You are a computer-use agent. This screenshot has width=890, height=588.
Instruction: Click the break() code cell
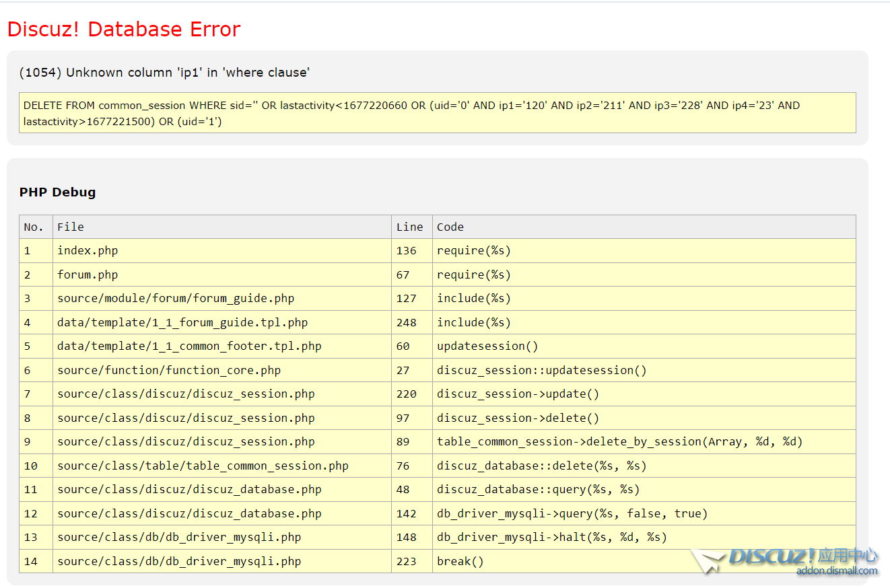coord(460,561)
